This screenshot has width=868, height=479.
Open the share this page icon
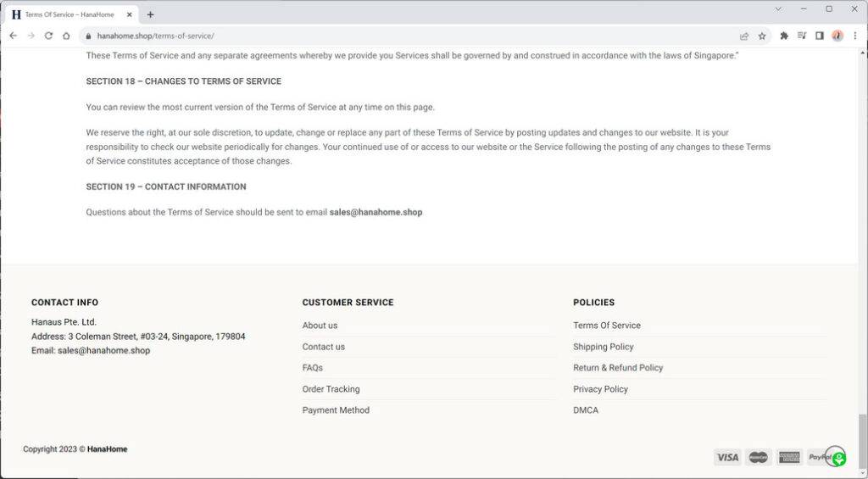pos(744,36)
